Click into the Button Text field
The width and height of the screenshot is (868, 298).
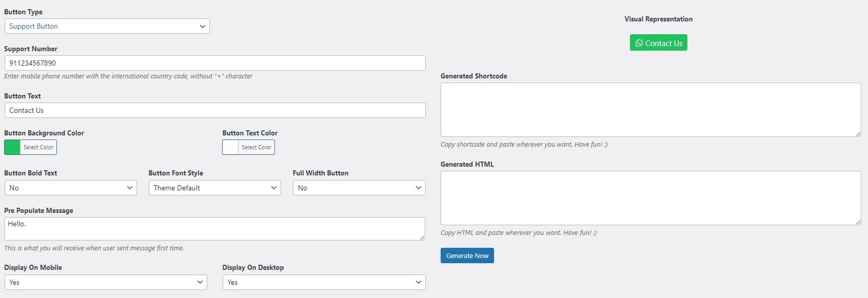[215, 110]
